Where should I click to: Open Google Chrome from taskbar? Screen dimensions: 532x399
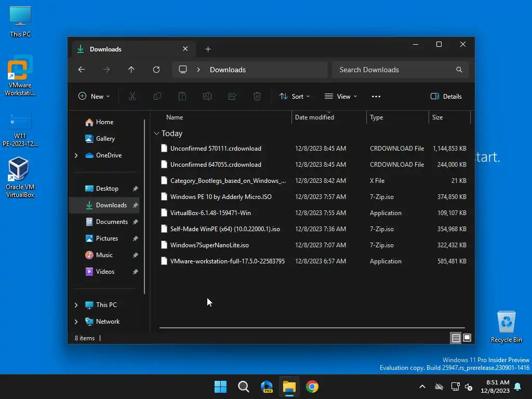click(x=312, y=387)
